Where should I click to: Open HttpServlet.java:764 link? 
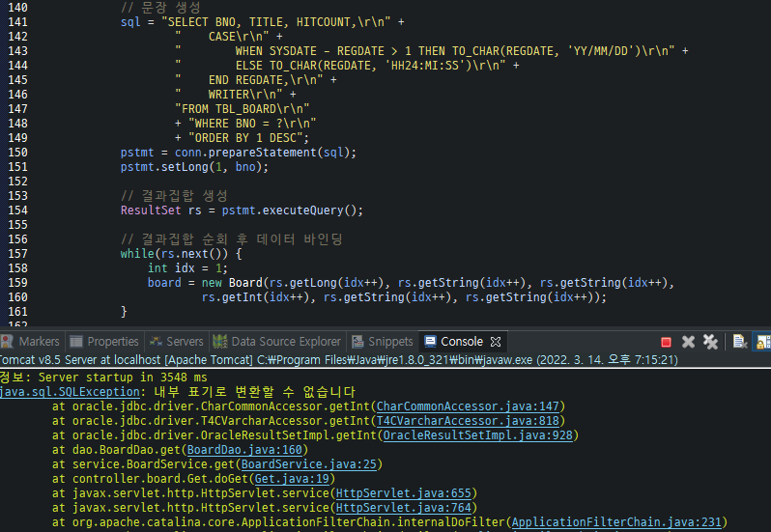[403, 508]
